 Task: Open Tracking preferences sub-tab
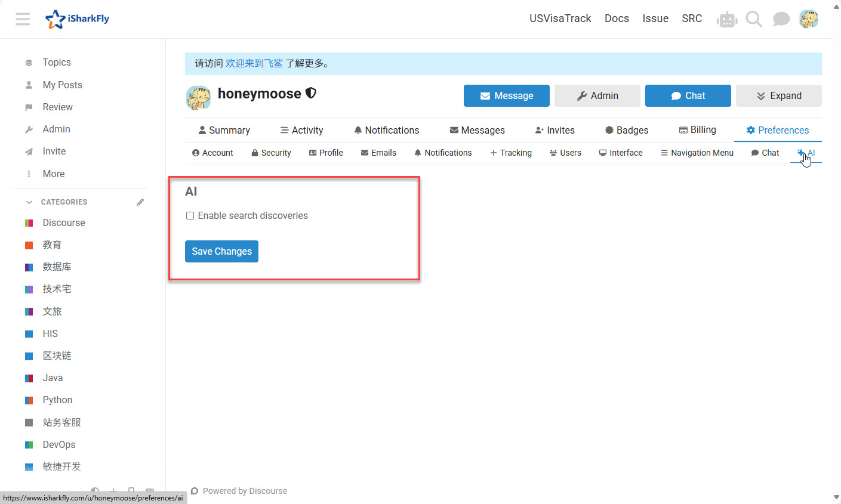tap(511, 153)
